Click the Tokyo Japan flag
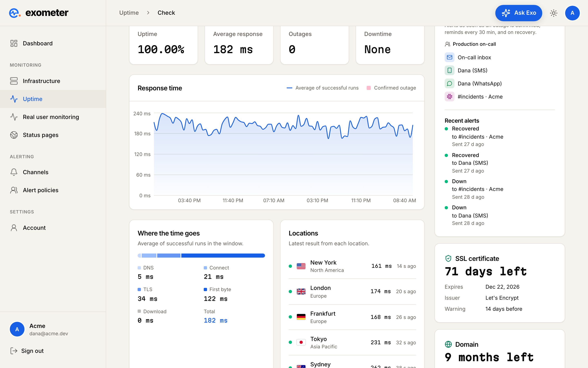This screenshot has height=368, width=588. 301,342
